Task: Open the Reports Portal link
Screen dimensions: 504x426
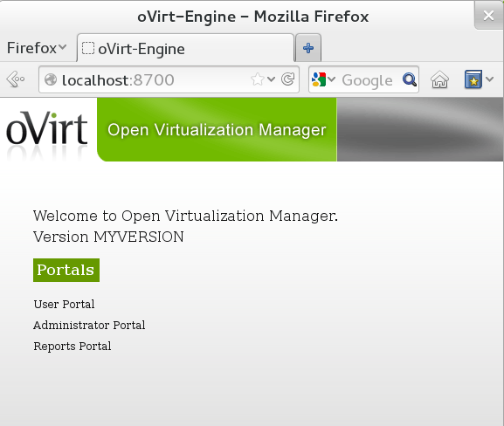Action: coord(72,347)
